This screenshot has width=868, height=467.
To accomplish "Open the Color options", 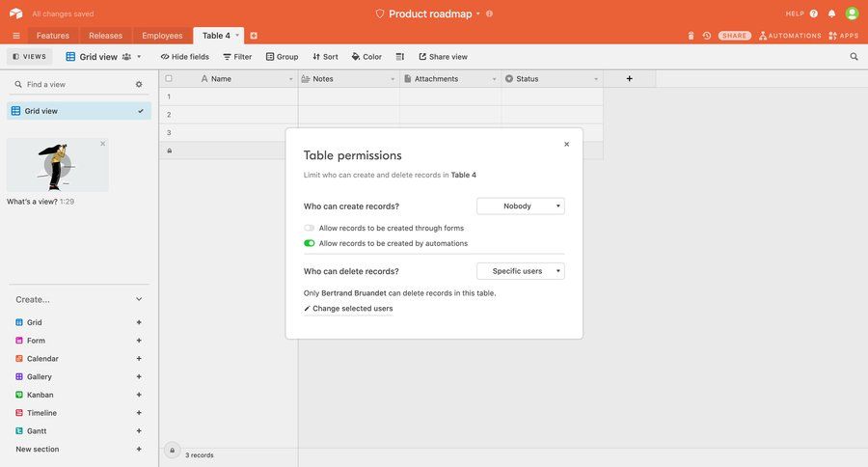I will (x=366, y=57).
